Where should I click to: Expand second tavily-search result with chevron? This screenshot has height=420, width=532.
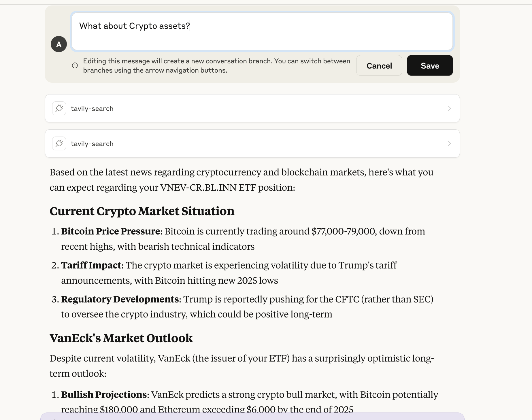[449, 143]
